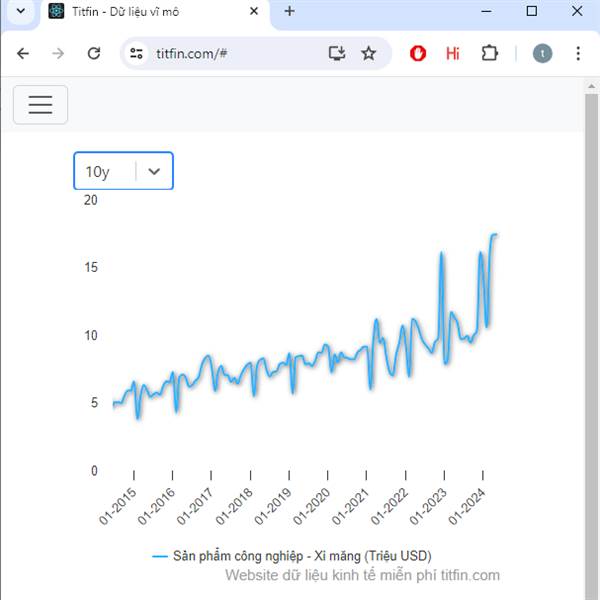Open the red ad blocker extension
Image resolution: width=600 pixels, height=600 pixels.
418,54
